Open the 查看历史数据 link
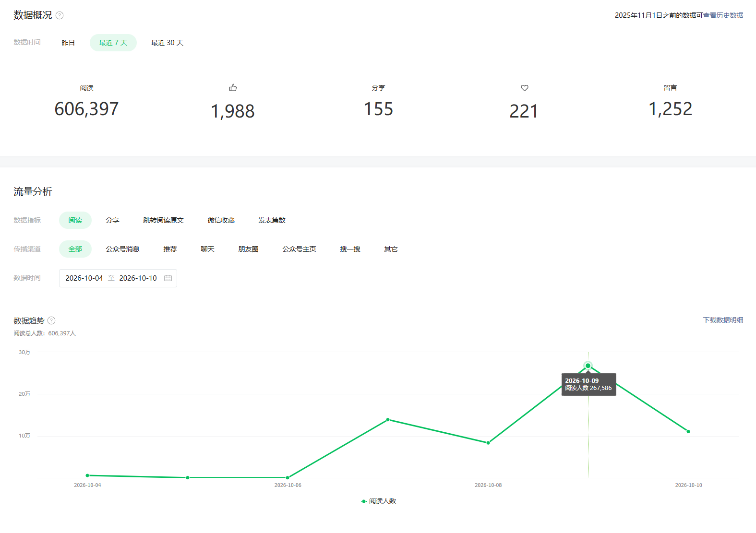The width and height of the screenshot is (756, 533). click(723, 15)
